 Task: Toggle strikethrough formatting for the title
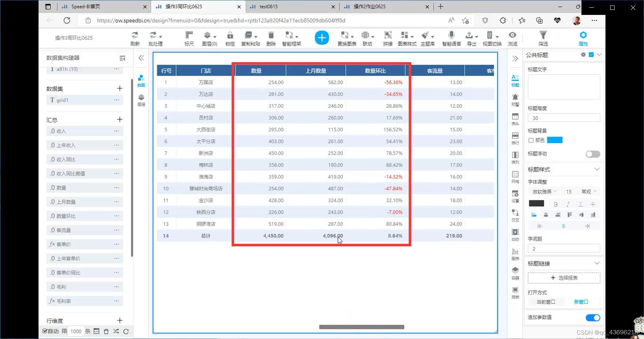click(593, 204)
